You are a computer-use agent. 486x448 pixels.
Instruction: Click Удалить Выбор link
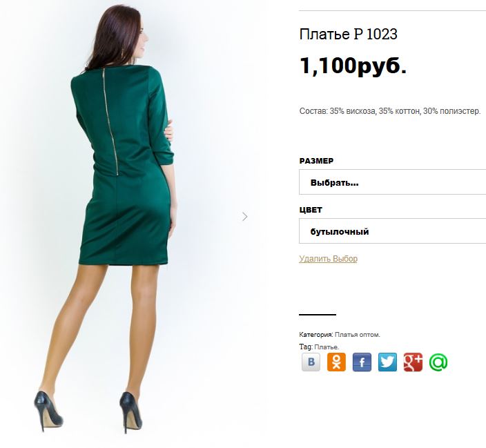pyautogui.click(x=328, y=259)
